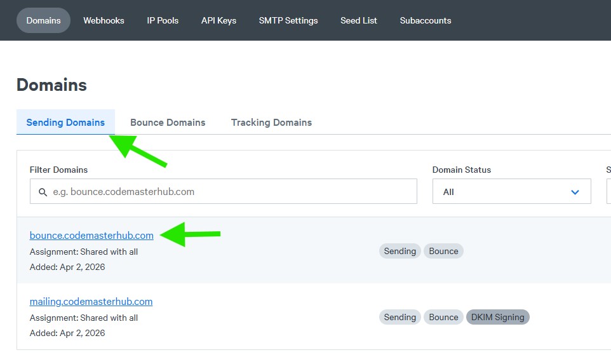The width and height of the screenshot is (611, 364).
Task: Open the Domain Status dropdown
Action: click(511, 192)
